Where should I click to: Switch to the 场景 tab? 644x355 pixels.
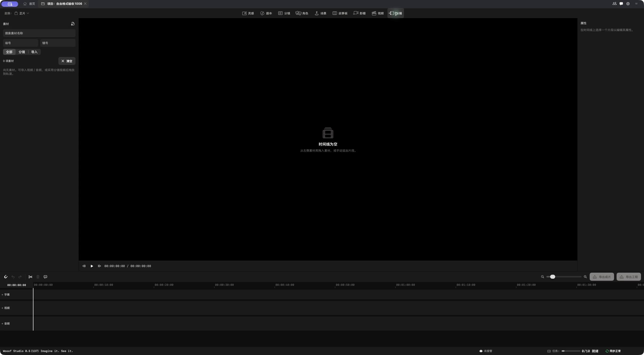tap(320, 13)
